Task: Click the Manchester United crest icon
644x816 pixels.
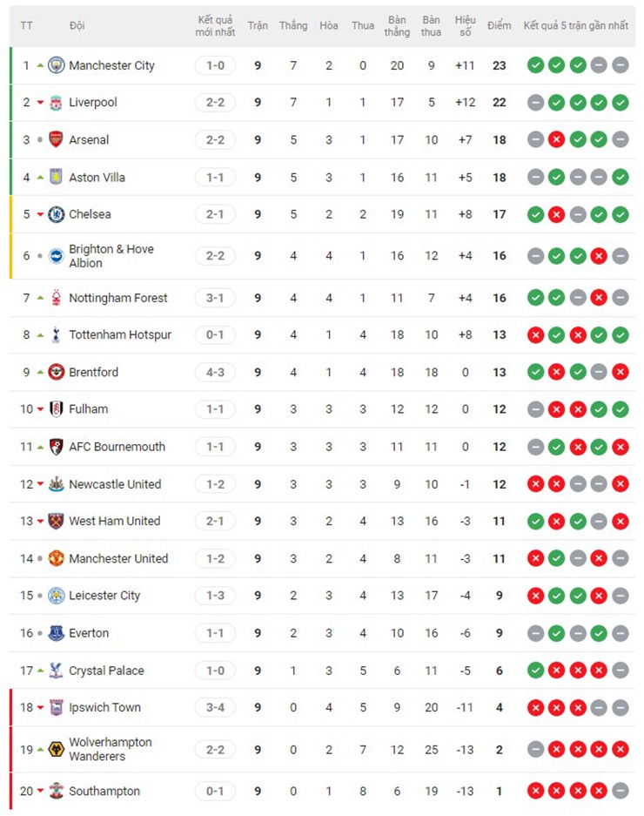Action: (x=56, y=558)
